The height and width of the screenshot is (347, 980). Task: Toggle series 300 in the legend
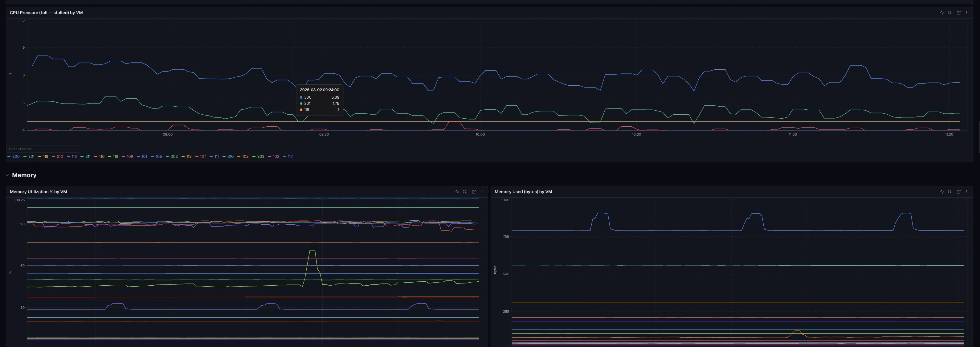pos(14,156)
